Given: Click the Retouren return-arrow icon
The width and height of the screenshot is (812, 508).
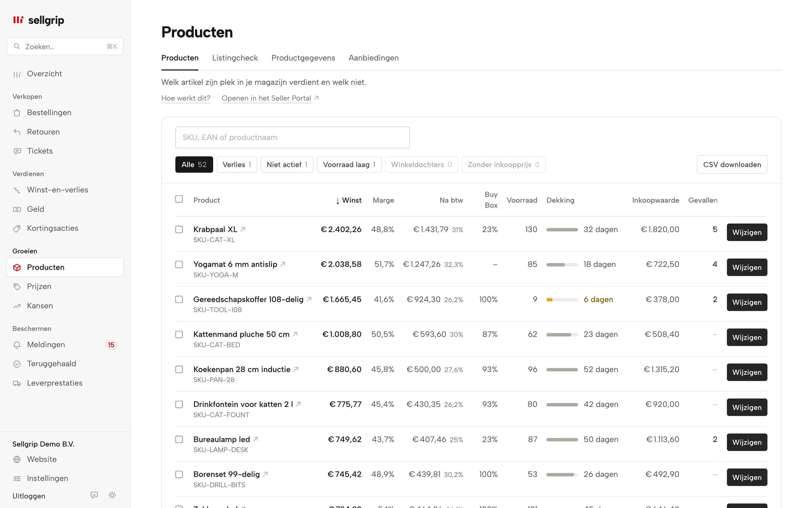Looking at the screenshot, I should [x=17, y=132].
